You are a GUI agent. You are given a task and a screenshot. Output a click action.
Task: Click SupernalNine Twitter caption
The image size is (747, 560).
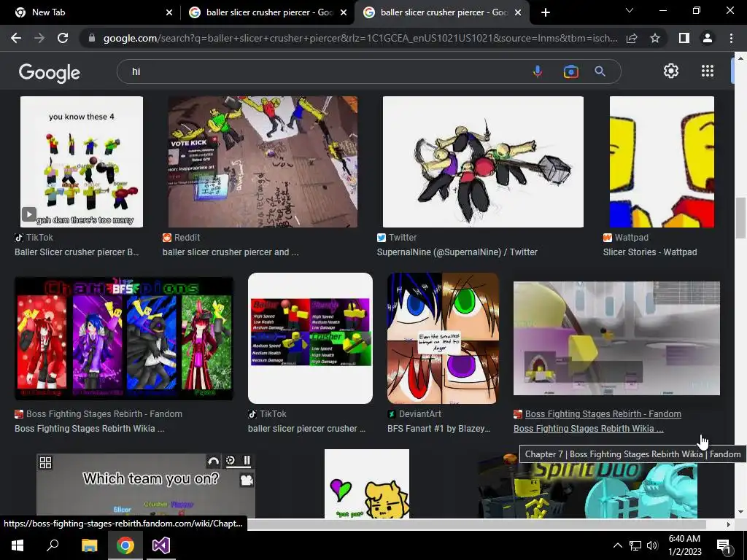(457, 252)
